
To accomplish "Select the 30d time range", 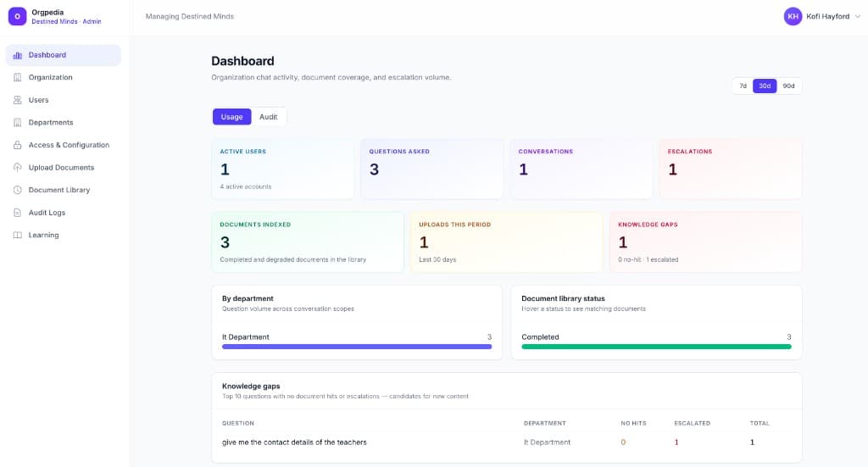I will pyautogui.click(x=765, y=86).
